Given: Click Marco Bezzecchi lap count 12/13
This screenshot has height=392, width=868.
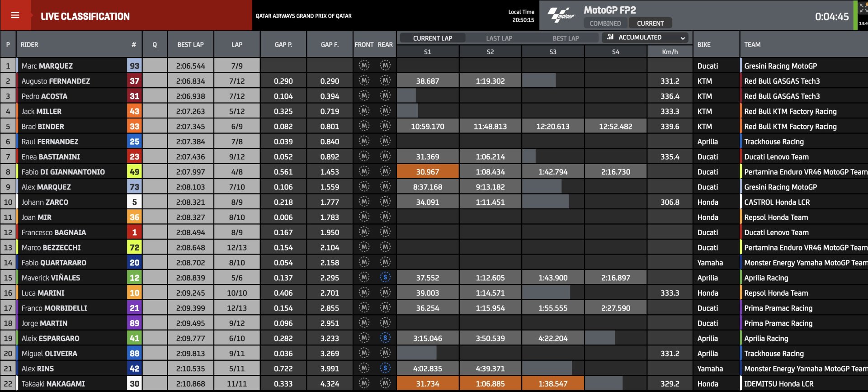Looking at the screenshot, I should point(237,247).
